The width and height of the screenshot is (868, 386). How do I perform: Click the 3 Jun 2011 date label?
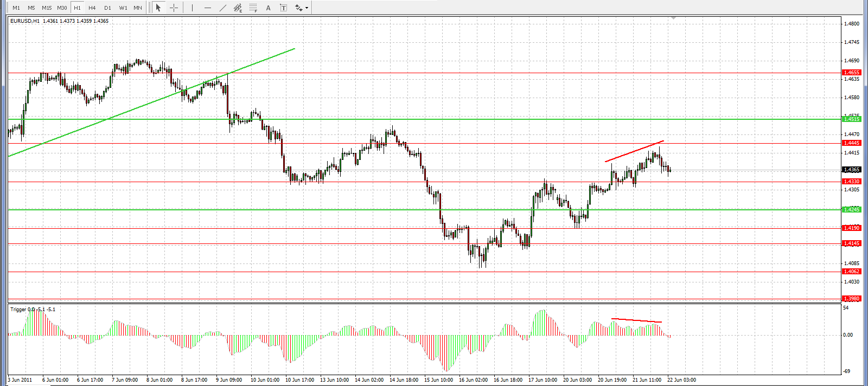pos(20,380)
